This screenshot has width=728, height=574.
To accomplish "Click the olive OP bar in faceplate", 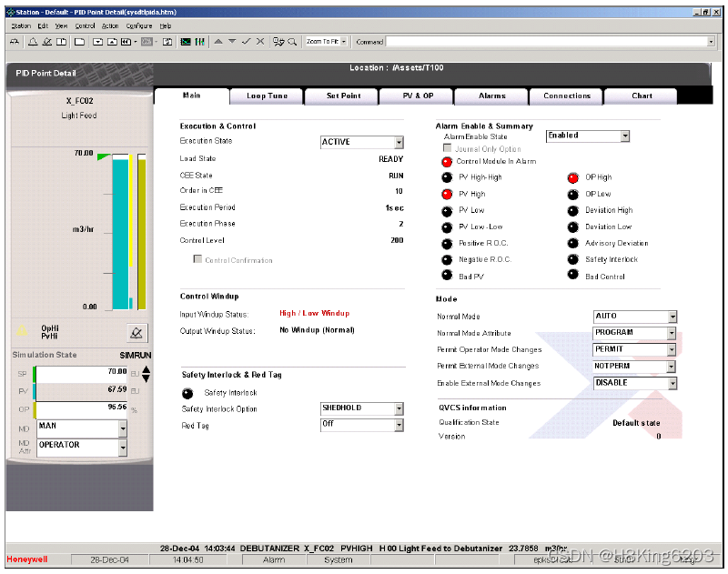I will [142, 235].
